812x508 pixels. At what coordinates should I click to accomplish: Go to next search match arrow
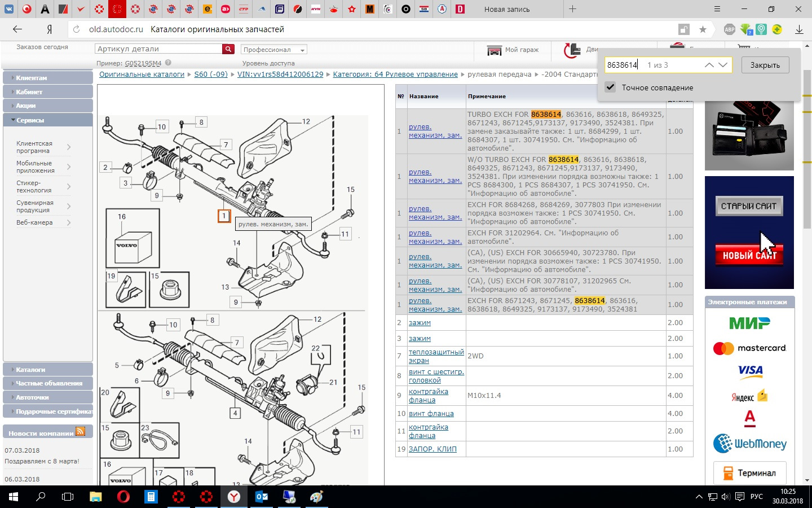tap(723, 65)
